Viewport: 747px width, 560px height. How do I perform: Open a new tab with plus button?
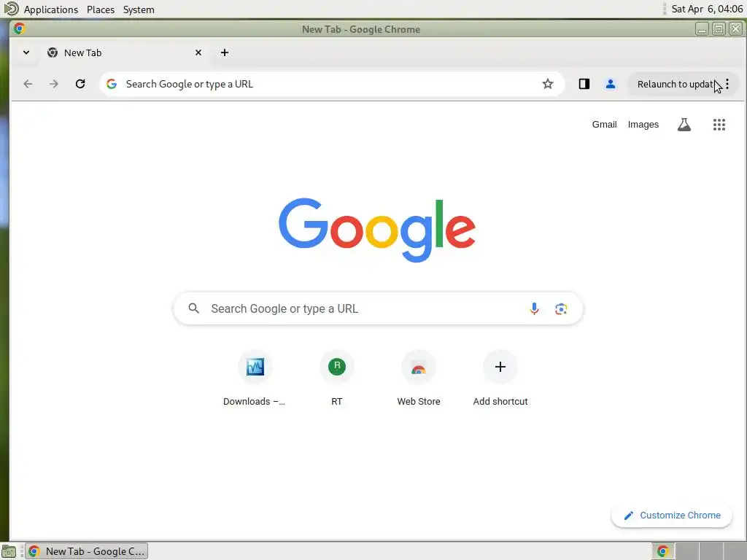(x=225, y=52)
